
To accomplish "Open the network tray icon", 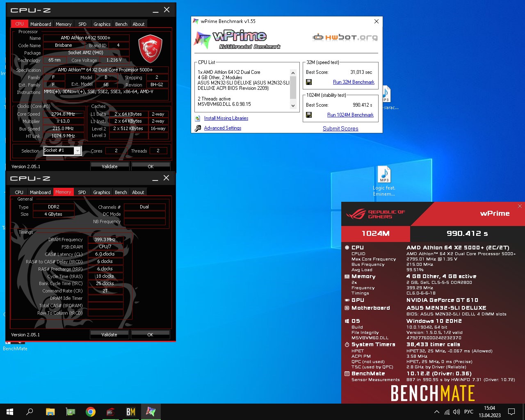I will [447, 412].
